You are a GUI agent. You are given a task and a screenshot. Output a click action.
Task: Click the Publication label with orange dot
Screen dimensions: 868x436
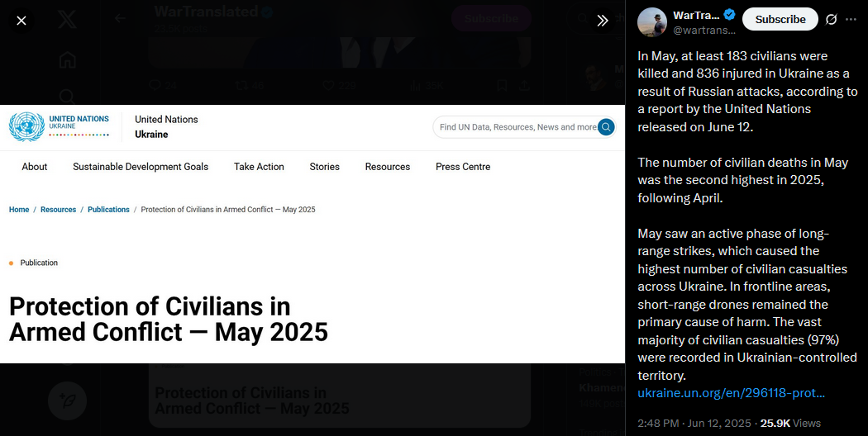tap(33, 263)
